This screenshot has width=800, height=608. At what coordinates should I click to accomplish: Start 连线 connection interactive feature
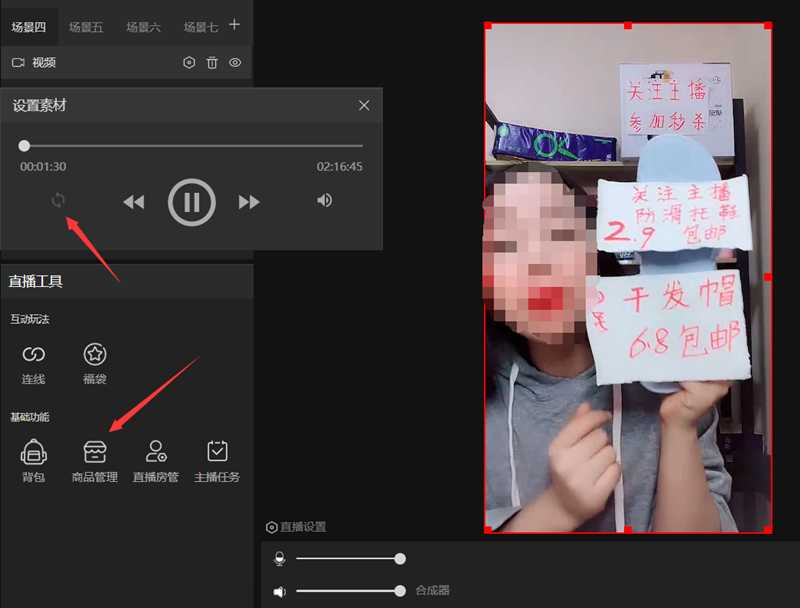pos(34,355)
